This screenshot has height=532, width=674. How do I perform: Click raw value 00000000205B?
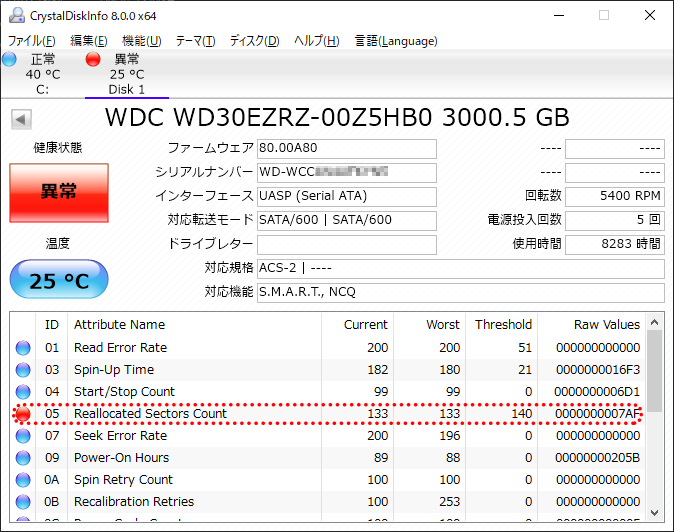coord(597,458)
